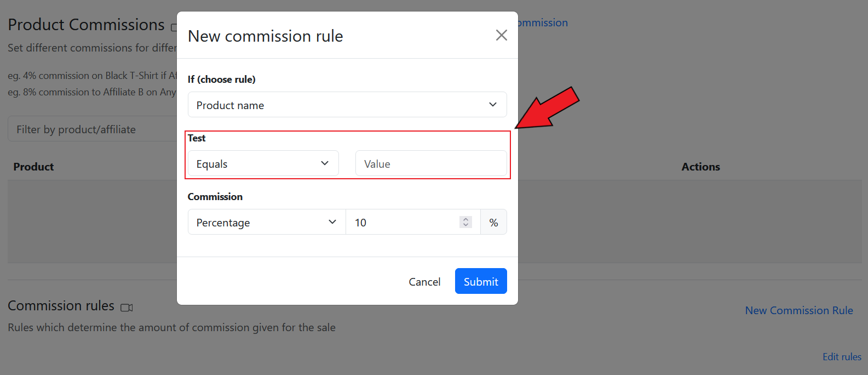
Task: Increase commission with the stepper up arrow
Action: point(466,219)
